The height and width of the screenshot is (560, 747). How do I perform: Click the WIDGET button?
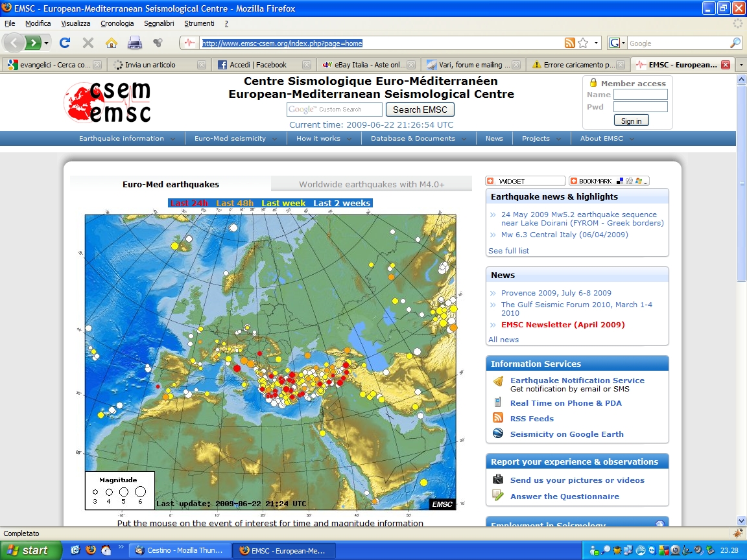[x=525, y=181]
